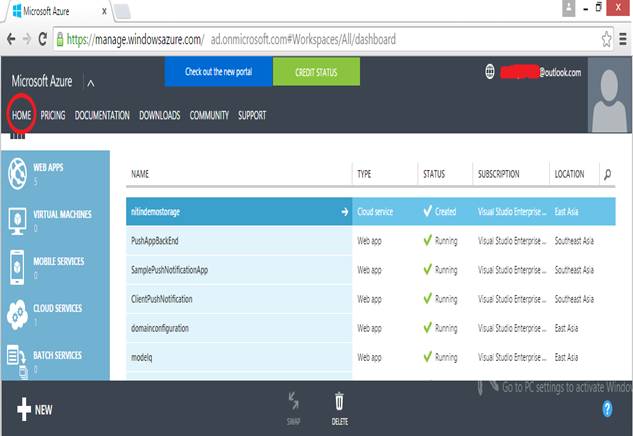
Task: Click the Microsoft Azure logo text
Action: [x=42, y=81]
